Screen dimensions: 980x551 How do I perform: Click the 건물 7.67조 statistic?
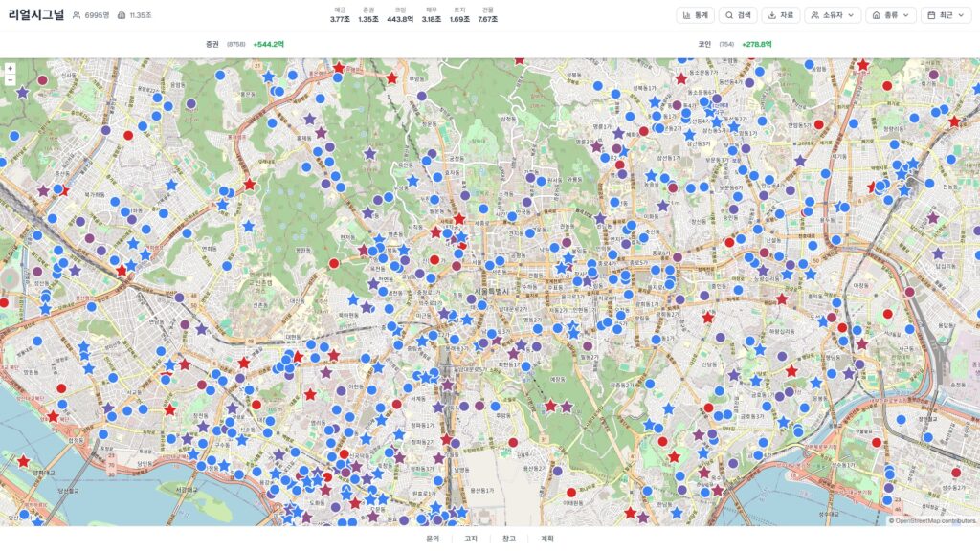tap(487, 15)
